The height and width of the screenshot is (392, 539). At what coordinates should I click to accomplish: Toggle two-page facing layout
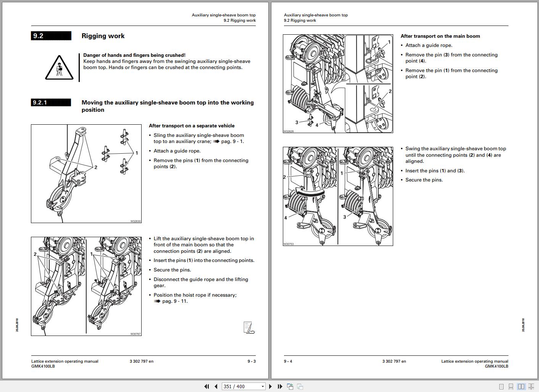tap(521, 386)
